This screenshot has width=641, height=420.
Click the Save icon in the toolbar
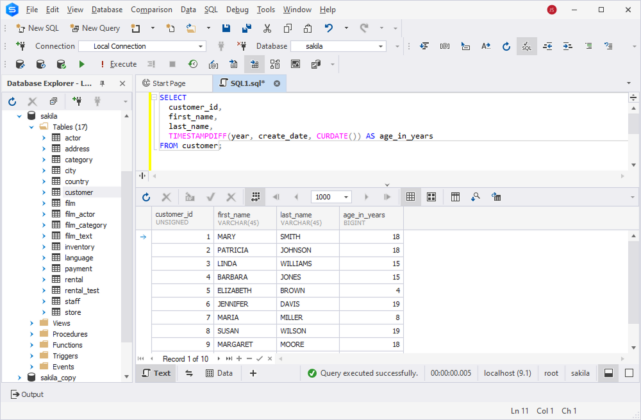pyautogui.click(x=226, y=28)
